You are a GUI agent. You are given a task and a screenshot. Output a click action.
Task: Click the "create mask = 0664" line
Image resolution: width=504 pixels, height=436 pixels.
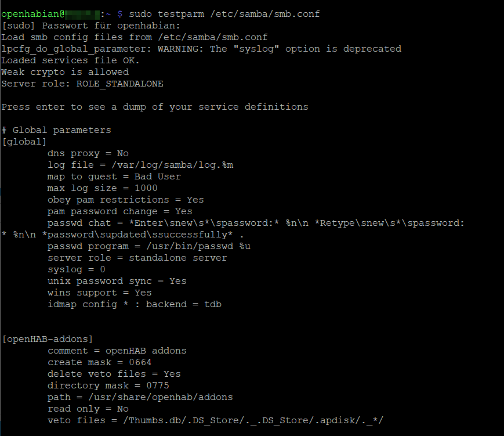pos(99,362)
